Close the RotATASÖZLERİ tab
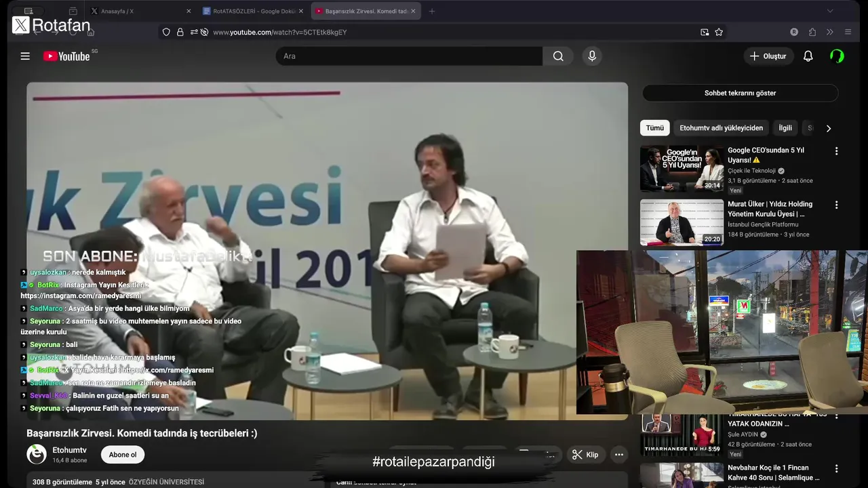 (x=301, y=11)
